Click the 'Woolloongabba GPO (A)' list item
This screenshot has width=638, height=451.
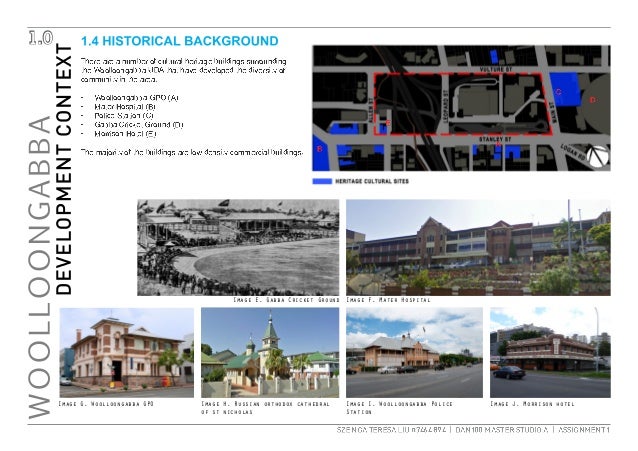pos(136,98)
